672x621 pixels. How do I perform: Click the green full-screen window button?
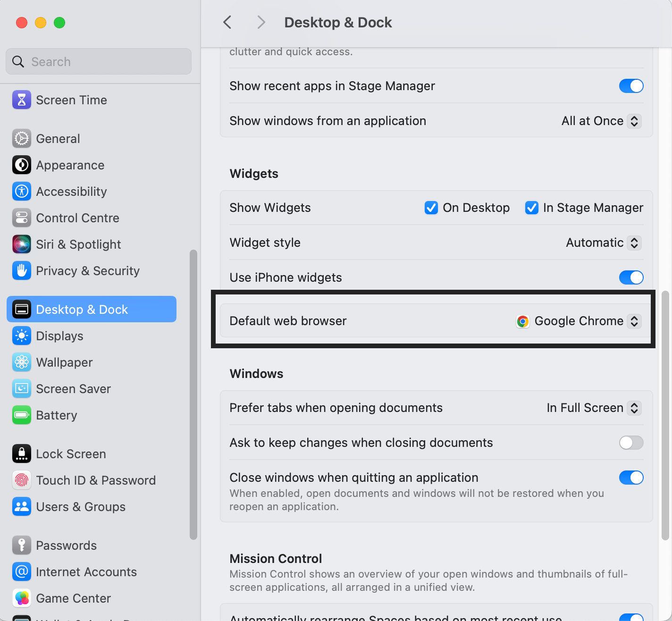click(59, 23)
